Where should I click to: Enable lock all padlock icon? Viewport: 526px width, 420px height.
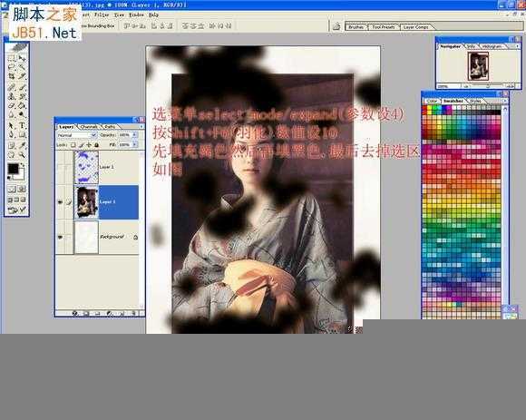pyautogui.click(x=97, y=145)
